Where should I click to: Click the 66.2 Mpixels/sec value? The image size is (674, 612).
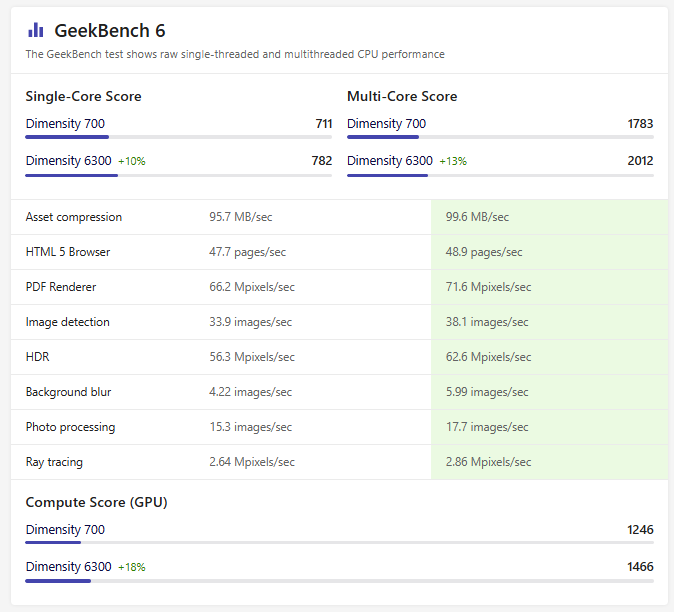(252, 287)
